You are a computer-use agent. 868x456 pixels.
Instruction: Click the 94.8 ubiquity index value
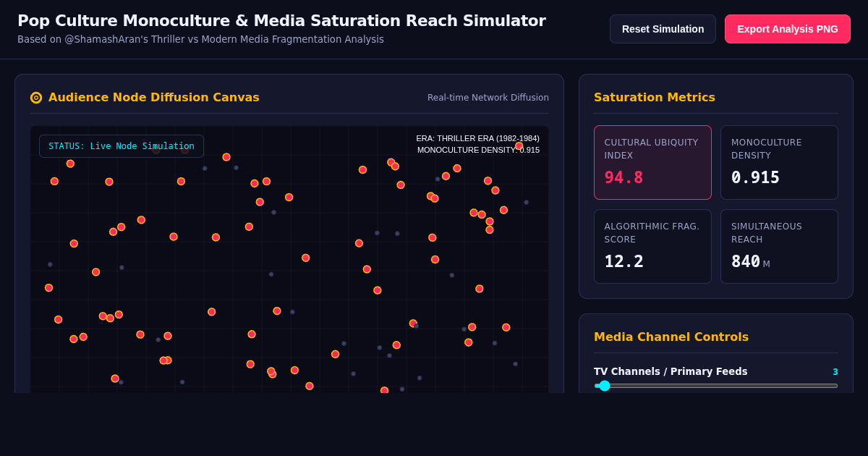pos(624,177)
